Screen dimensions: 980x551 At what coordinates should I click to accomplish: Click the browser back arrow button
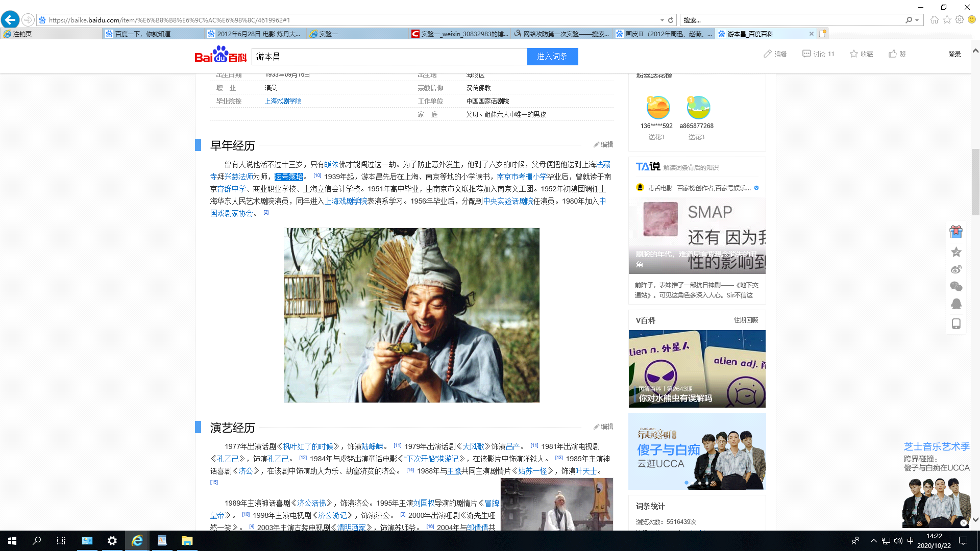10,20
